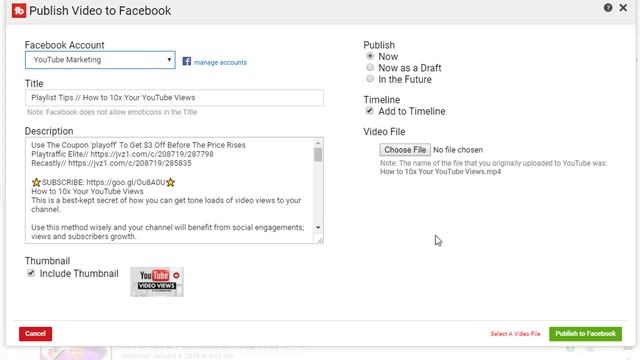Screen dimensions: 640x360
Task: Open the manage accounts link
Action: pyautogui.click(x=220, y=62)
